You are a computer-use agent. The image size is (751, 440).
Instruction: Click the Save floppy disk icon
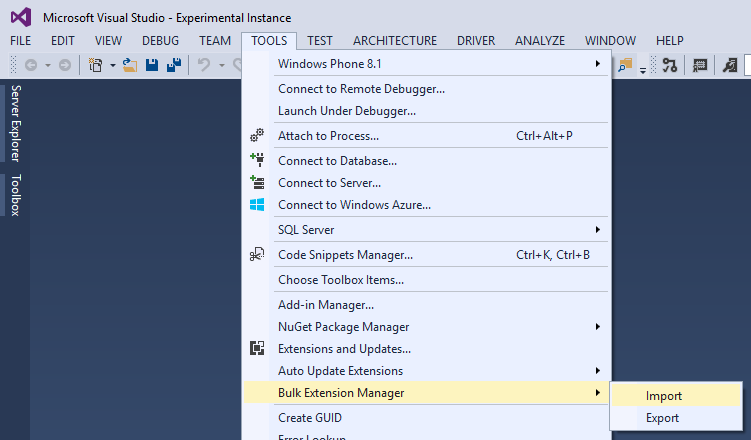click(x=152, y=65)
